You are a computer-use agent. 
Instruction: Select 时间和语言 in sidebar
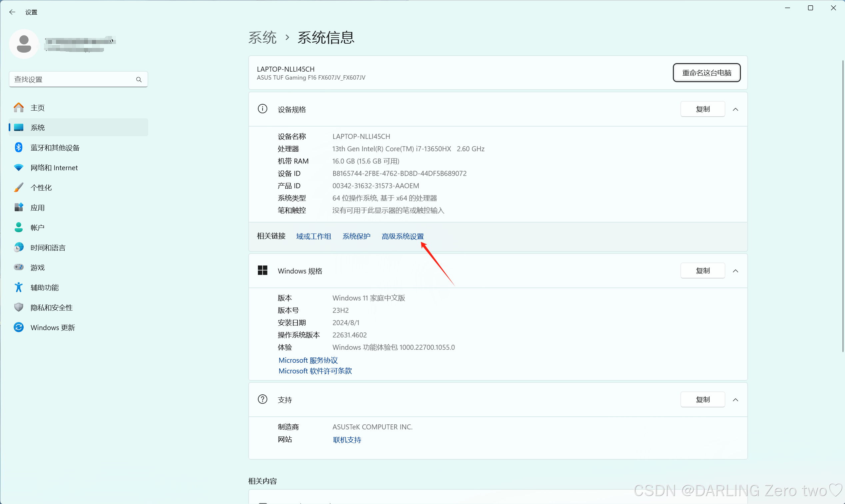point(48,248)
